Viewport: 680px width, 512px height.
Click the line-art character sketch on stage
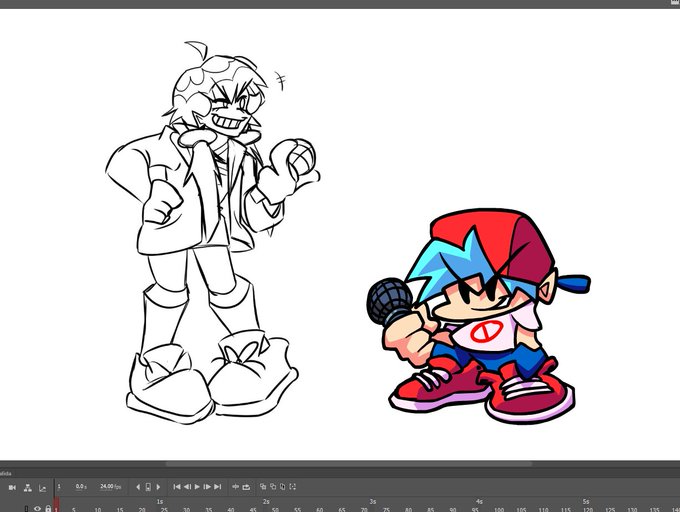pyautogui.click(x=212, y=234)
